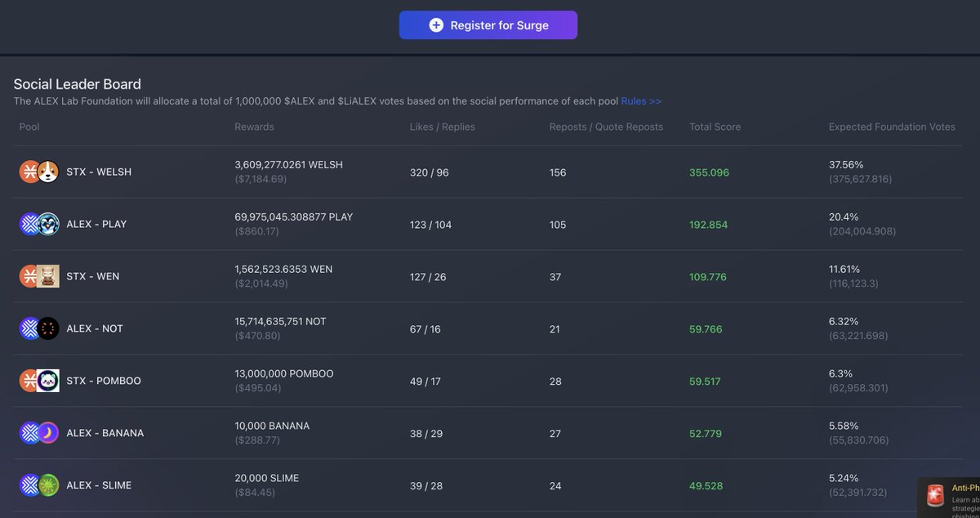Click the 109.776 total score
Viewport: 980px width, 518px height.
point(708,277)
